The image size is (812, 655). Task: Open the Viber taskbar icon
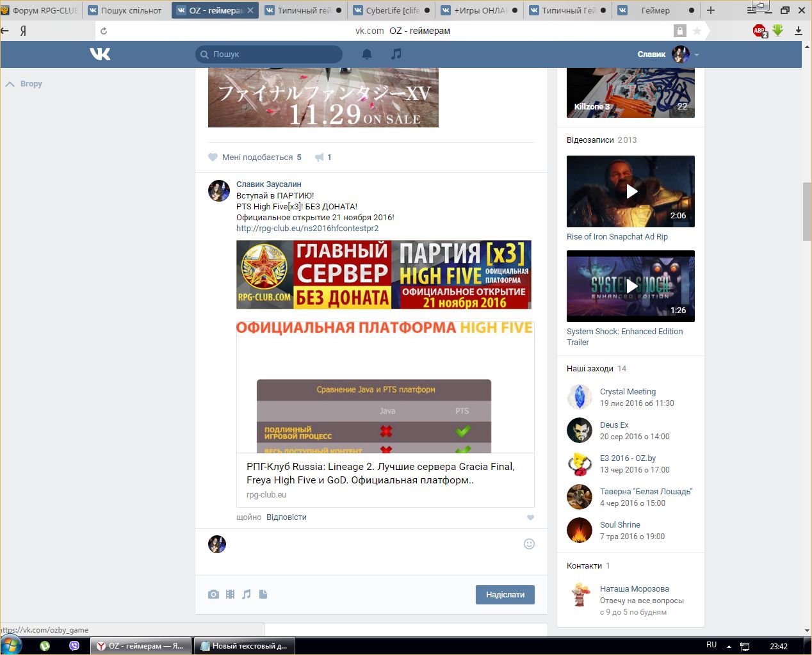point(74,646)
